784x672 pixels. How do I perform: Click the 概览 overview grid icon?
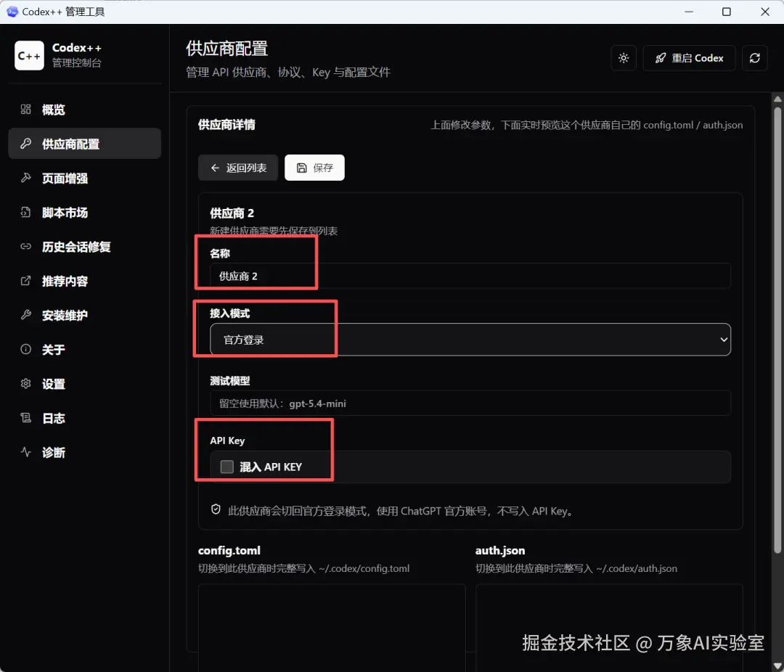25,110
